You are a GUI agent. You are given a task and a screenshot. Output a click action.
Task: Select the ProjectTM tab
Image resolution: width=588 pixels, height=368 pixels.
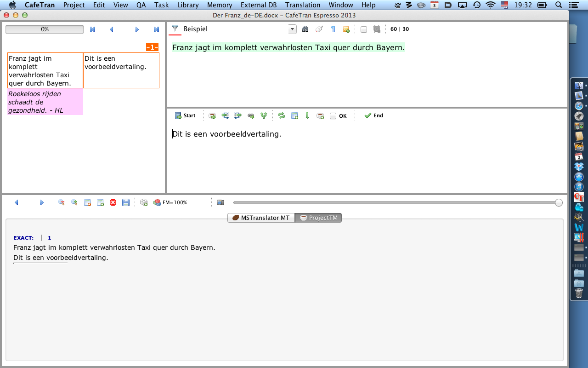point(319,218)
